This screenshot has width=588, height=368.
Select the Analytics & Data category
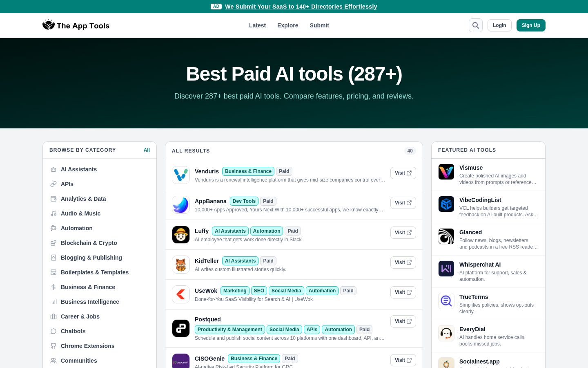pos(100,199)
